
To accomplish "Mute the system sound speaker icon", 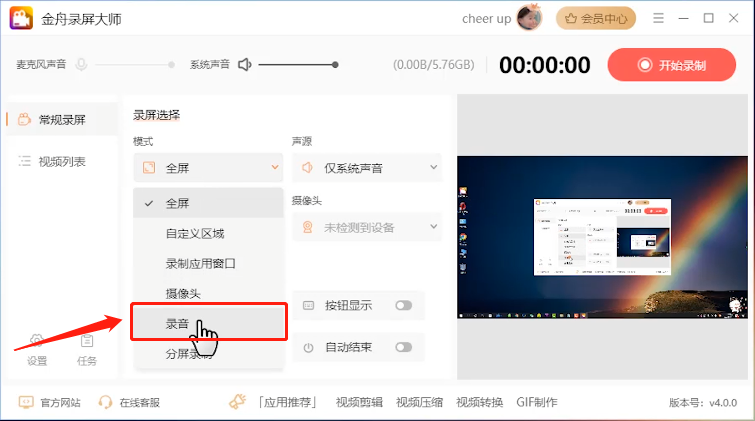I will (x=245, y=64).
